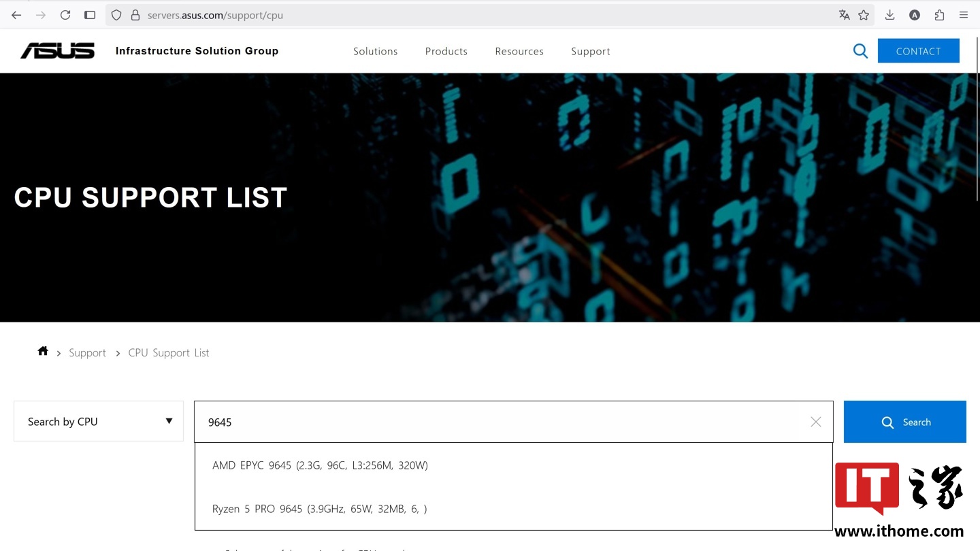Click the site search magnifier icon

(x=860, y=51)
